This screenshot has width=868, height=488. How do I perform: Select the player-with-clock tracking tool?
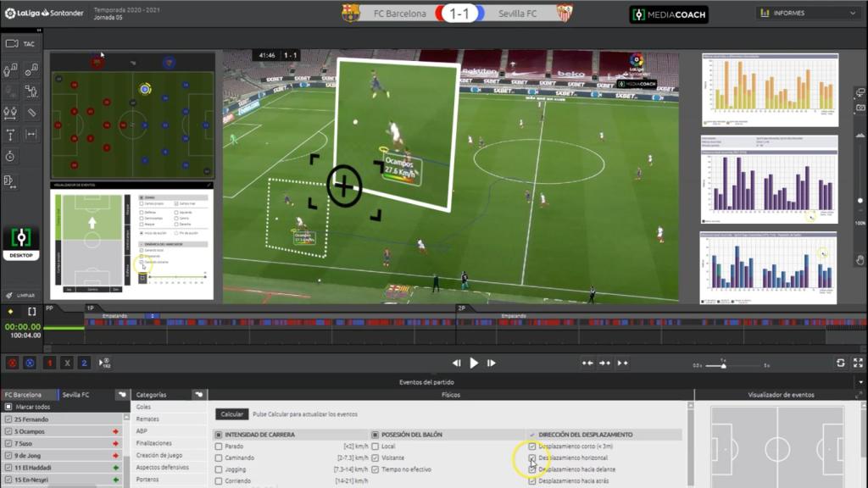pos(8,69)
